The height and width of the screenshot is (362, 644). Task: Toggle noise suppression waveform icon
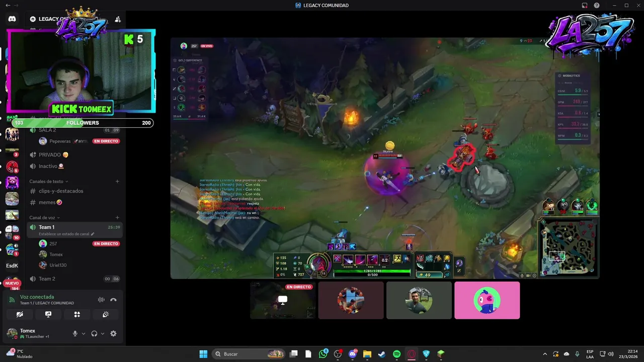101,300
